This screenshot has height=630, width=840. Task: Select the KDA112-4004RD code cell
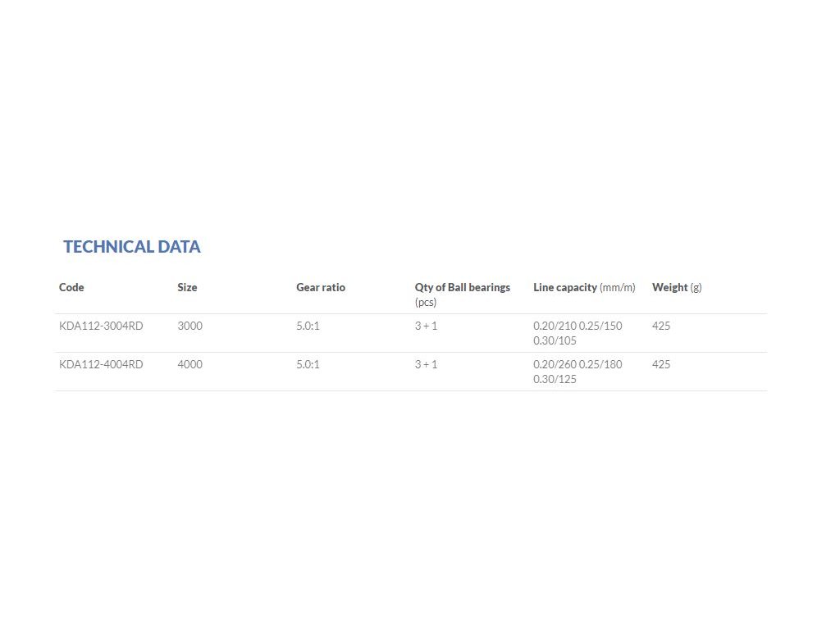point(101,364)
